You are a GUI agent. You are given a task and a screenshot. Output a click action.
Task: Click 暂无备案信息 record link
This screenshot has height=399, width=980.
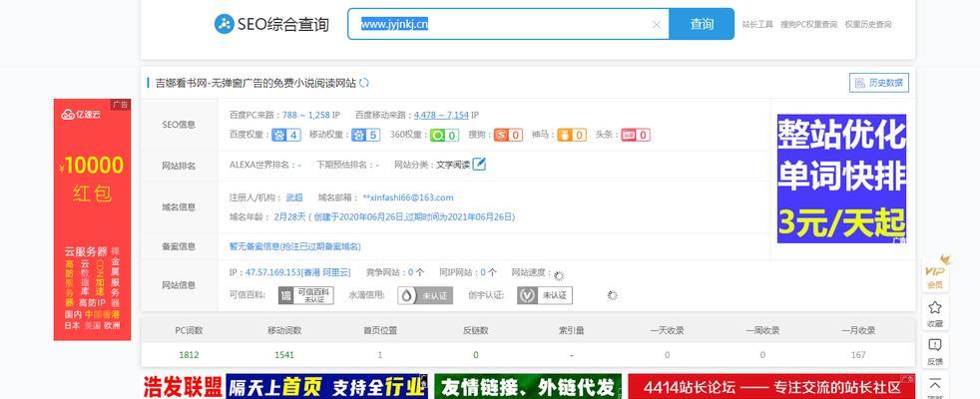(295, 246)
